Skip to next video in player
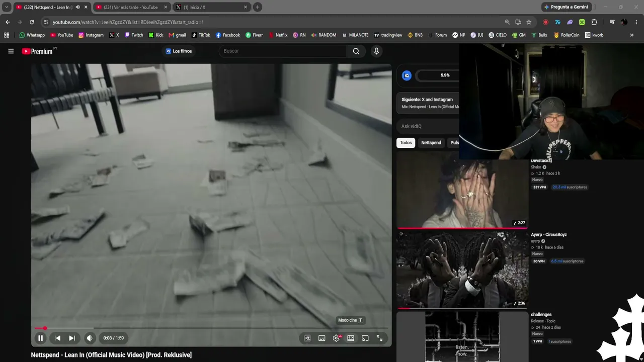The width and height of the screenshot is (644, 362). (x=72, y=338)
